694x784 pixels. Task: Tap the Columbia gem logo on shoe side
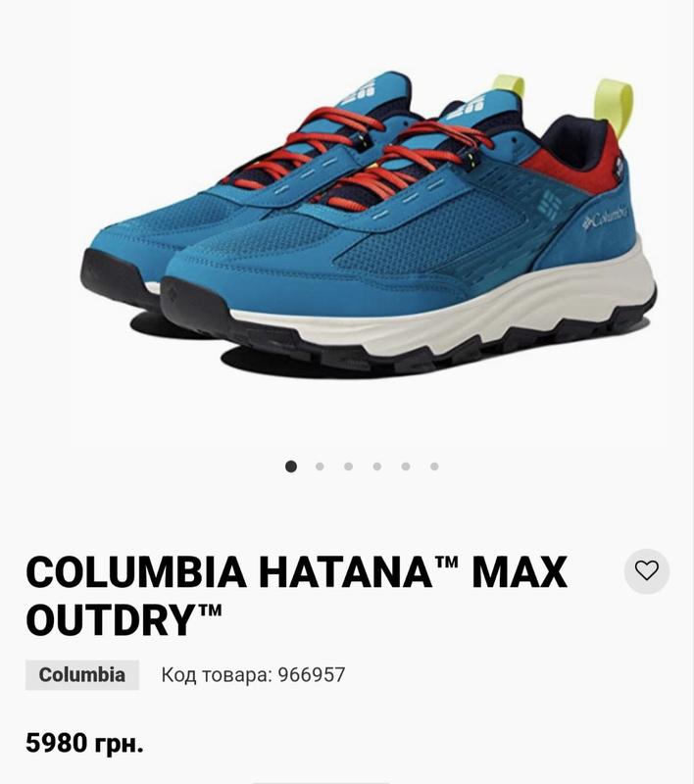[x=550, y=205]
